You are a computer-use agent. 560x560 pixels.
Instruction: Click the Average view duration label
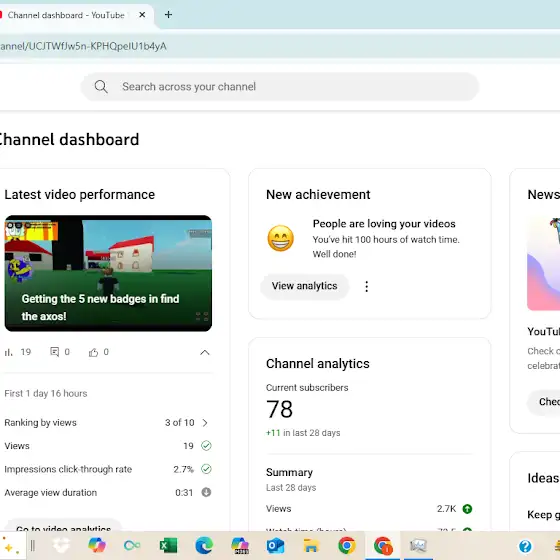coord(51,493)
